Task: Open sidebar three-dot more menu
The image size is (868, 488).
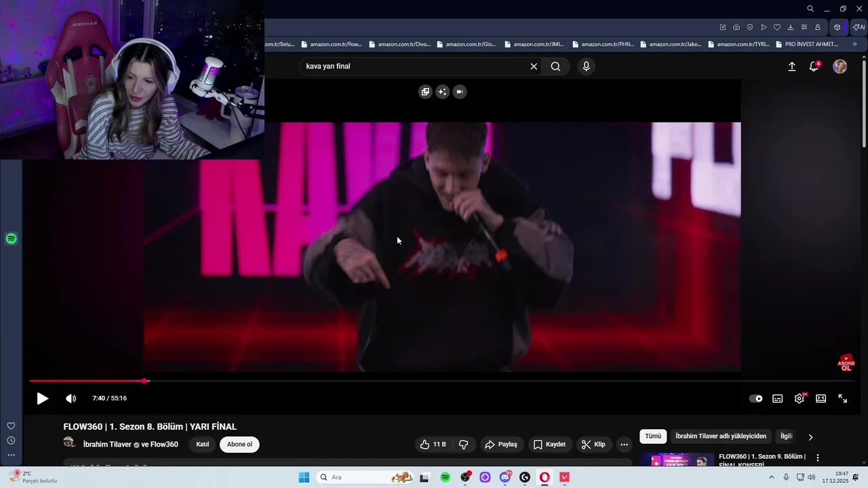Action: pos(11,455)
